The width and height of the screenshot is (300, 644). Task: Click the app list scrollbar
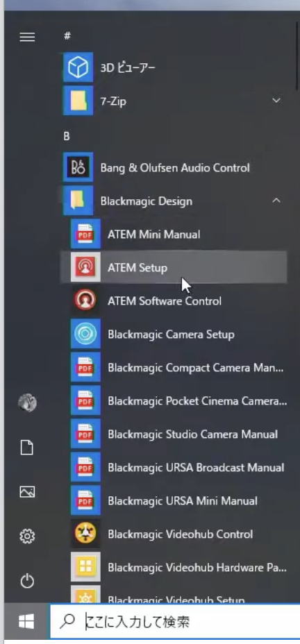click(x=297, y=56)
